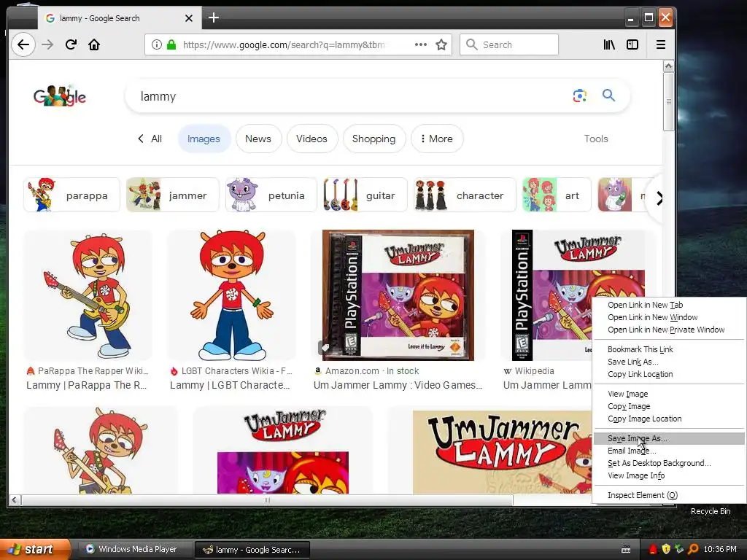Open the LGBT Characters Wikia Lammy image
Screen dimensions: 747x560
click(x=231, y=295)
